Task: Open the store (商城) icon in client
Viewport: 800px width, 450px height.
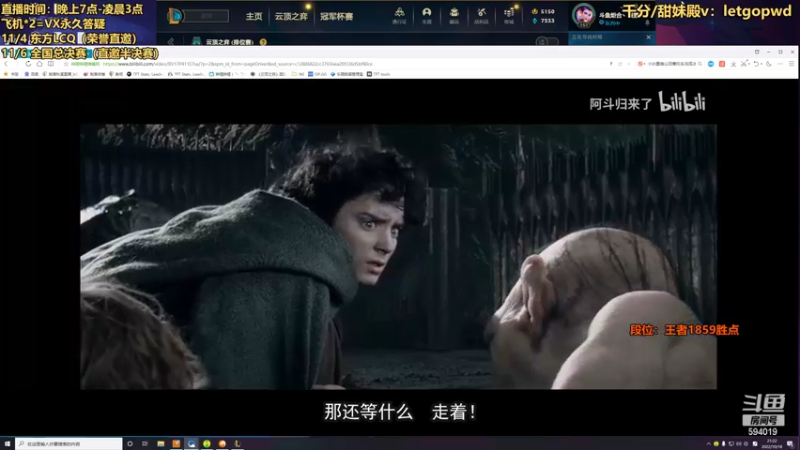Action: (x=509, y=15)
